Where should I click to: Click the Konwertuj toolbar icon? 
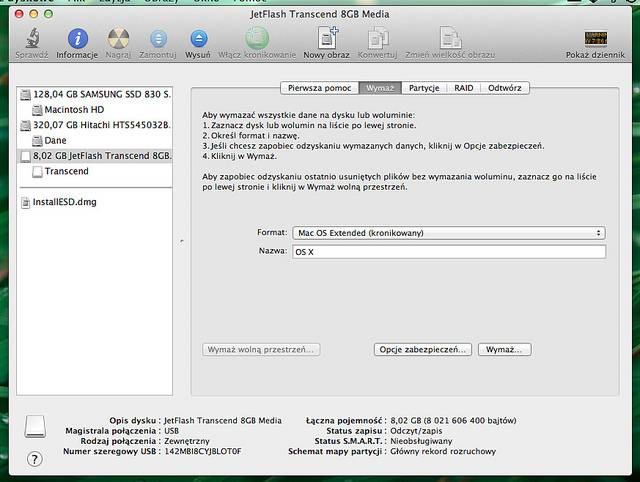378,39
